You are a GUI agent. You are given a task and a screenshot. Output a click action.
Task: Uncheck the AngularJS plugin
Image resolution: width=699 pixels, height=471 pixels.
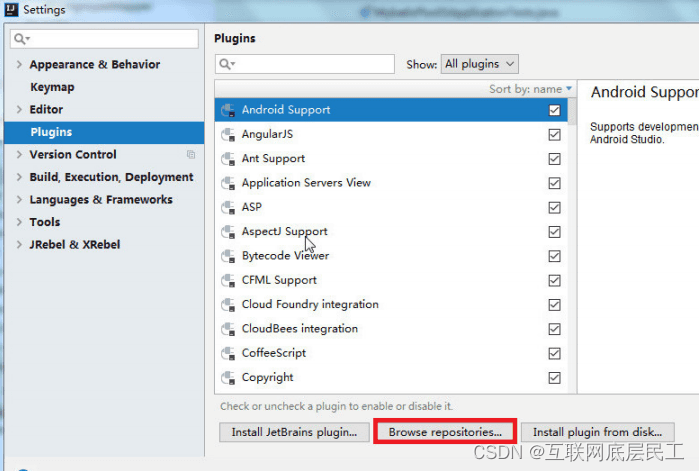coord(555,135)
